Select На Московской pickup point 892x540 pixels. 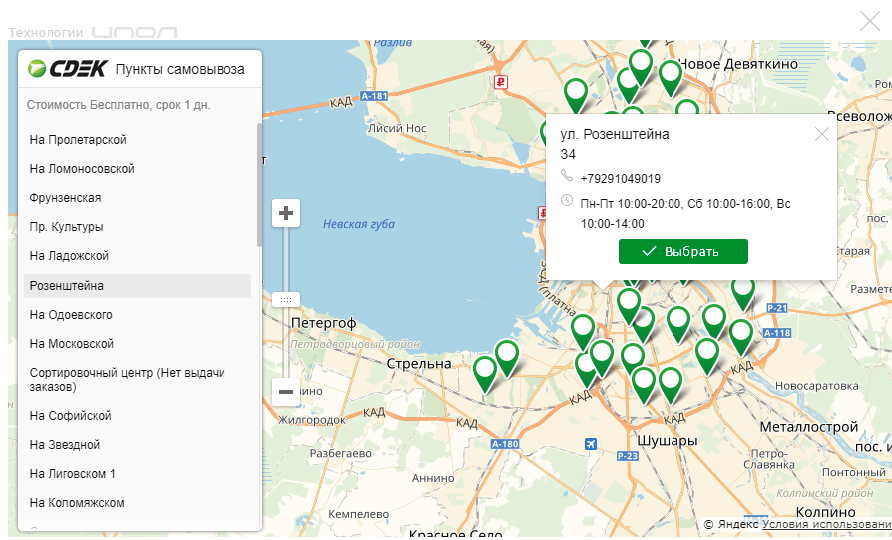(x=137, y=344)
